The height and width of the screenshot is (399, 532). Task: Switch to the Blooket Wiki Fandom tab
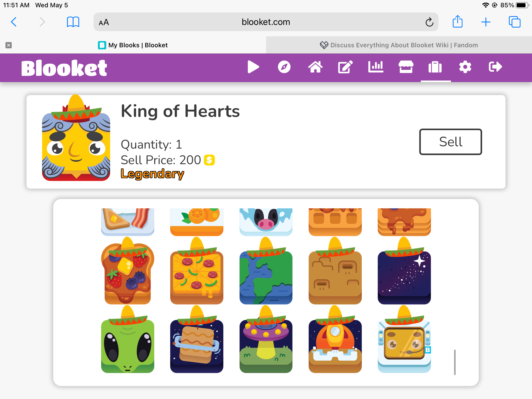click(399, 45)
